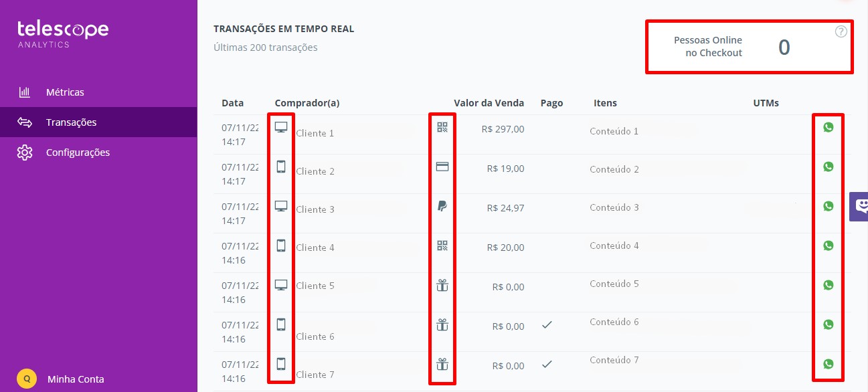Click the mobile device icon beside Cliente 2
The height and width of the screenshot is (392, 868).
pos(281,167)
